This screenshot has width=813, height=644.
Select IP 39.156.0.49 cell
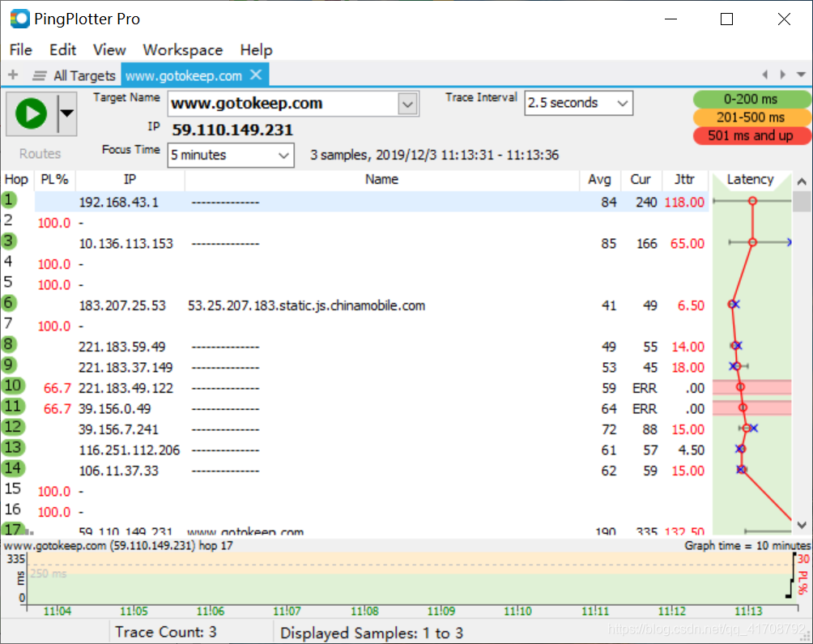point(115,408)
